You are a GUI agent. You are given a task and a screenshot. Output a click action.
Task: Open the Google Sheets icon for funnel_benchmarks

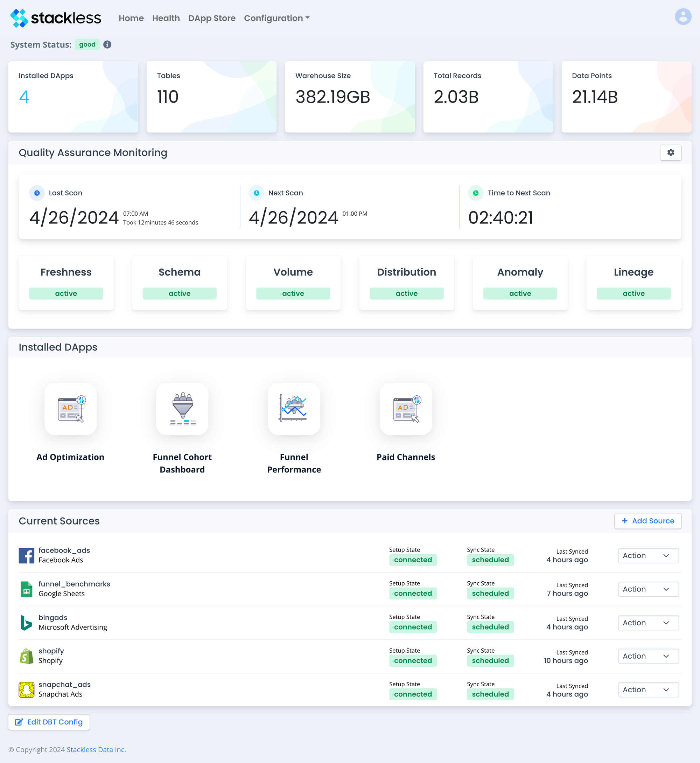click(26, 589)
